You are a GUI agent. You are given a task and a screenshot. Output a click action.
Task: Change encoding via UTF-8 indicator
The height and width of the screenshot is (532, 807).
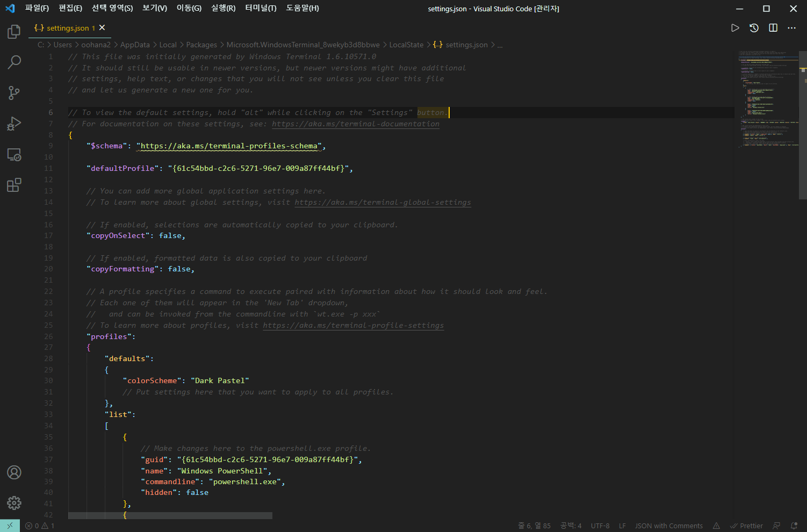pos(600,526)
